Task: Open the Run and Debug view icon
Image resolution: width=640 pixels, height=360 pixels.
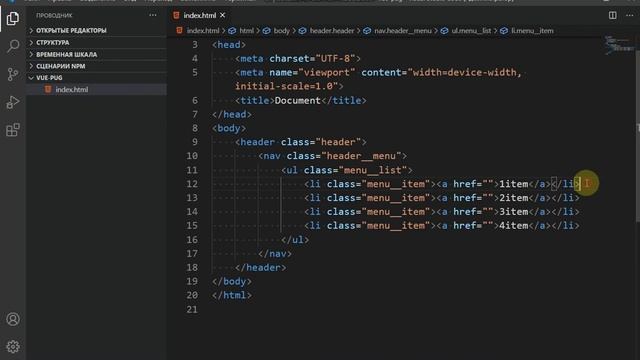Action: click(13, 102)
